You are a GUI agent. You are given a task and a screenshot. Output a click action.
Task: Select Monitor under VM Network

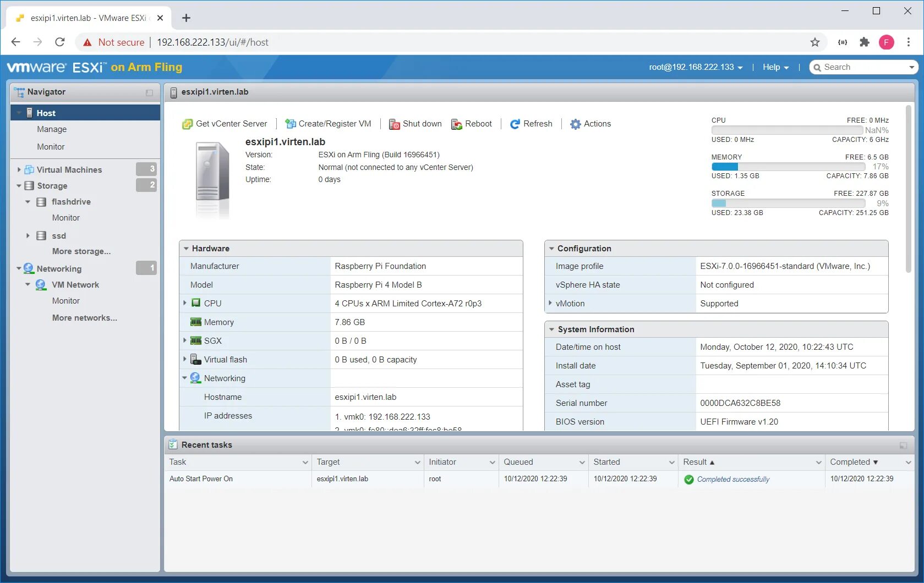pyautogui.click(x=66, y=301)
